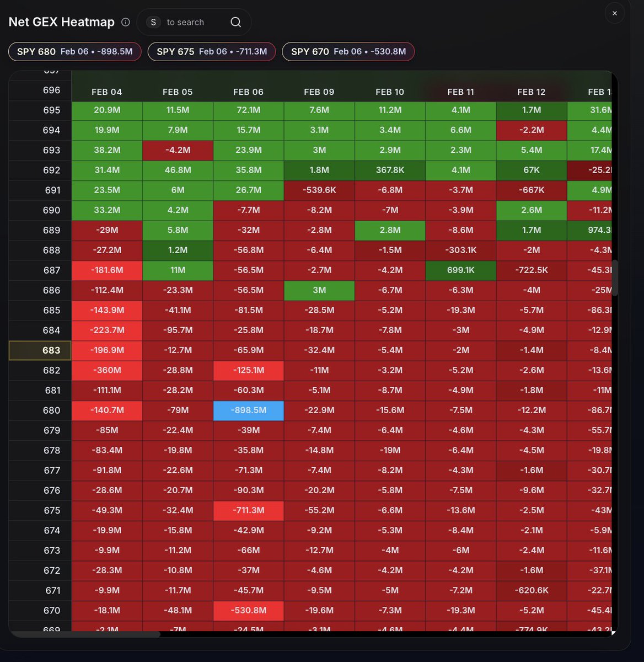Click the FEB 09 column header
Screen dimensions: 644x662
tap(319, 92)
